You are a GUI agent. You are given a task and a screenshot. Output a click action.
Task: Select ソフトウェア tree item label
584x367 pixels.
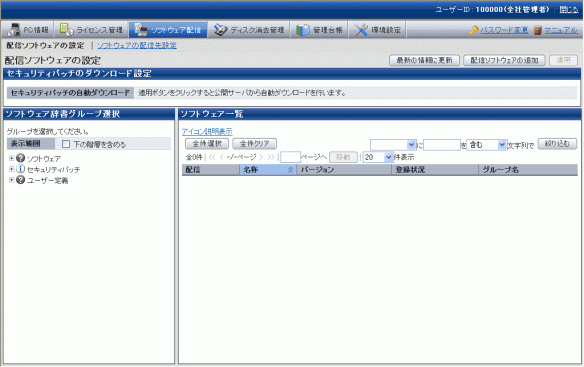click(44, 159)
